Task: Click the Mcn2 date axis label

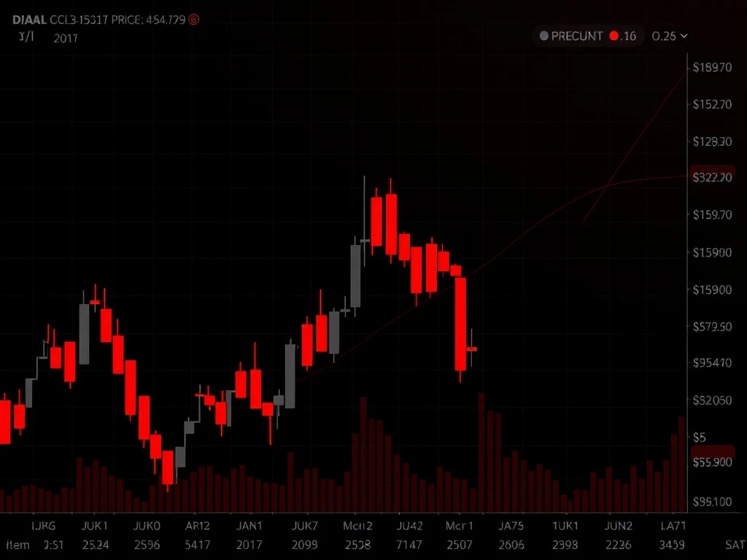Action: point(357,526)
